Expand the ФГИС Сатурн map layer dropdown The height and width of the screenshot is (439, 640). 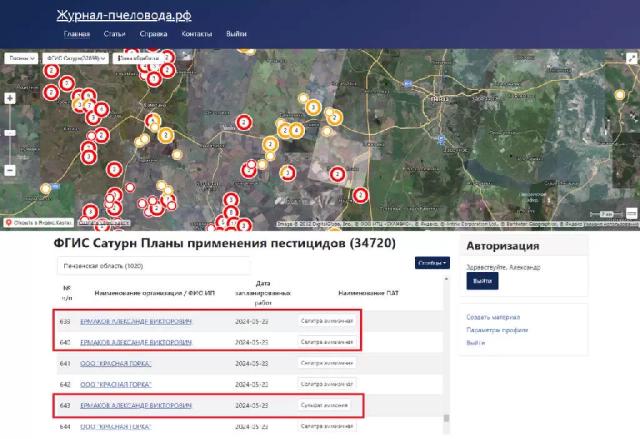click(x=76, y=59)
